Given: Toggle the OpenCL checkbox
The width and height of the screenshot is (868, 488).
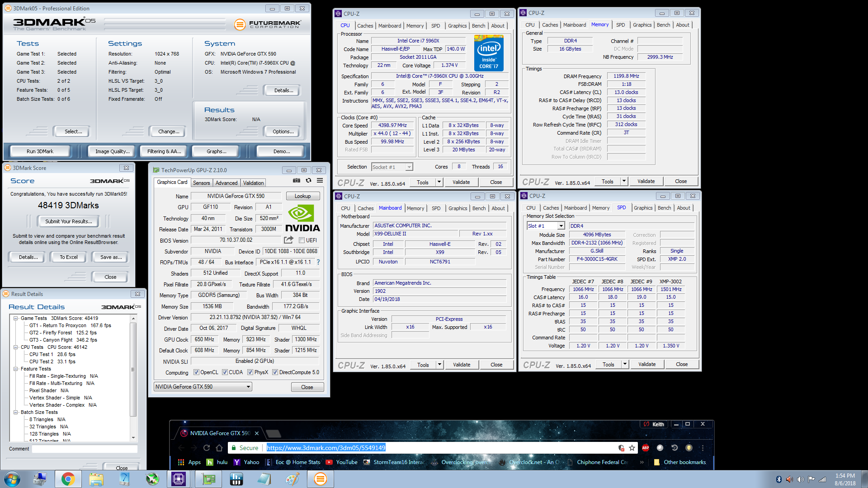Looking at the screenshot, I should [x=196, y=372].
